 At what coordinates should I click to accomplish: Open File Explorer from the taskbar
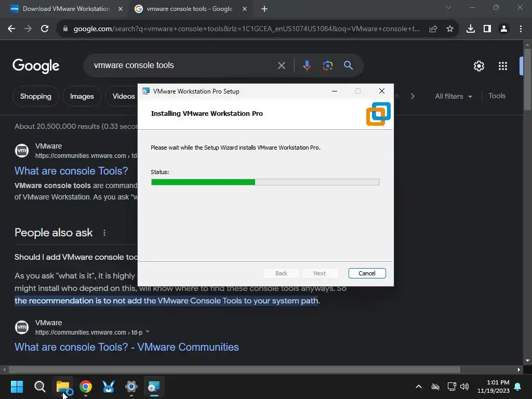(x=63, y=387)
